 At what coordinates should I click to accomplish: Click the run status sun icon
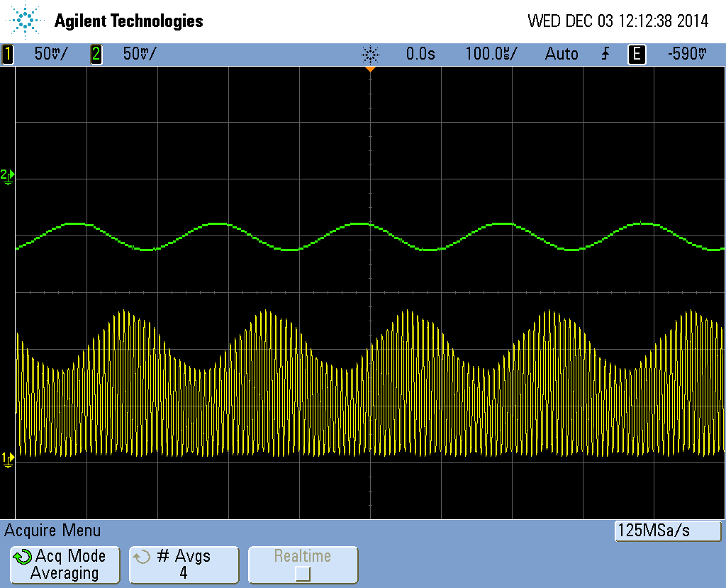(x=370, y=55)
